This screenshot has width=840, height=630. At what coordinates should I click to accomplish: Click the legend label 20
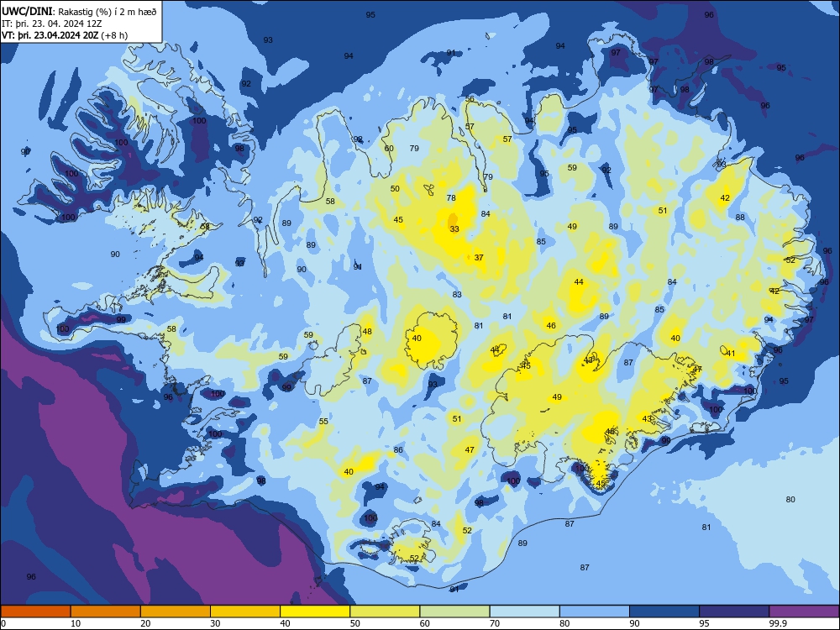(145, 623)
